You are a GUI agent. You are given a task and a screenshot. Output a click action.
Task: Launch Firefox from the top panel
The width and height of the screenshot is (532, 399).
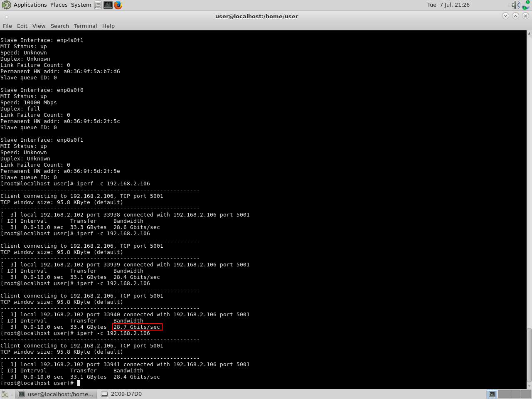(118, 5)
